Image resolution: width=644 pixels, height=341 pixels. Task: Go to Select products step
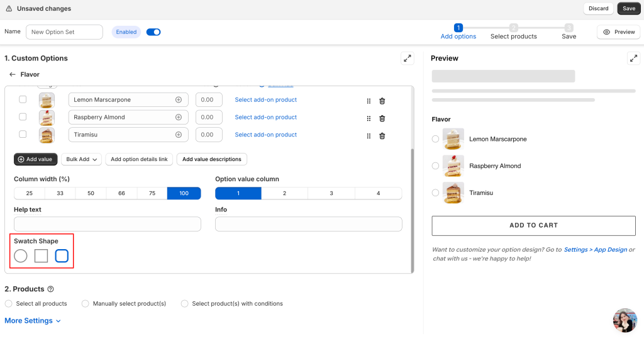513,31
